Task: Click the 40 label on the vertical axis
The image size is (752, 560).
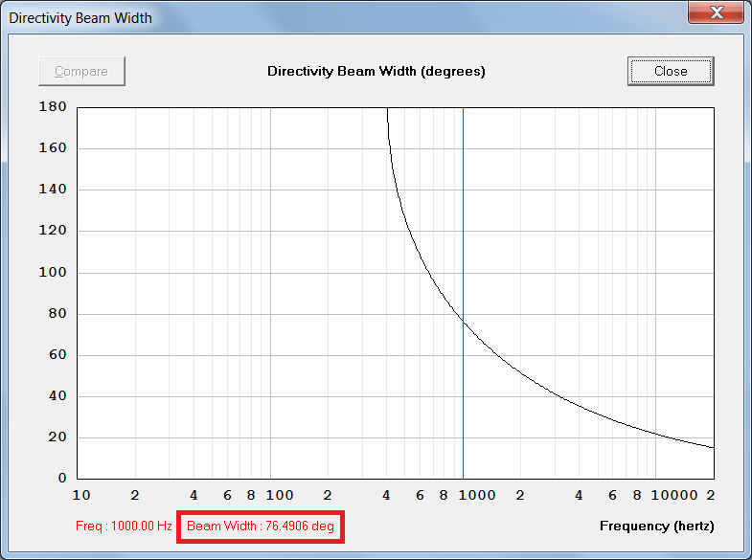Action: (57, 395)
